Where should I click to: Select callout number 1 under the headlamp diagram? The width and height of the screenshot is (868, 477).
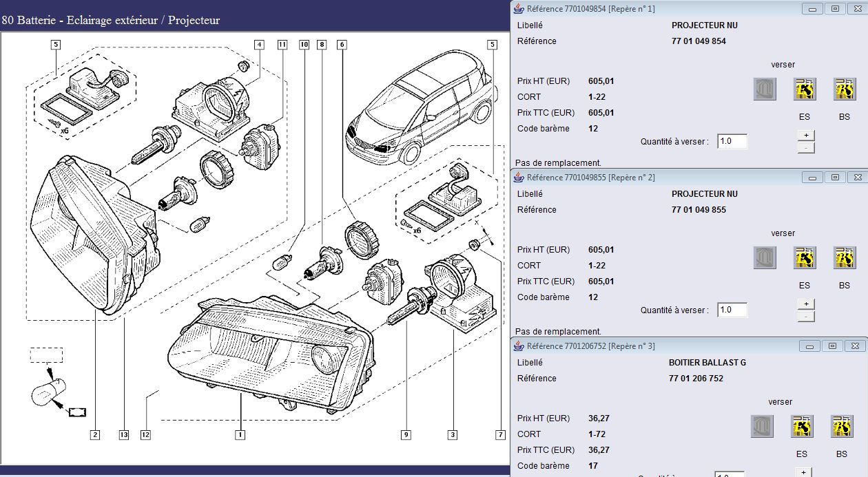point(240,434)
